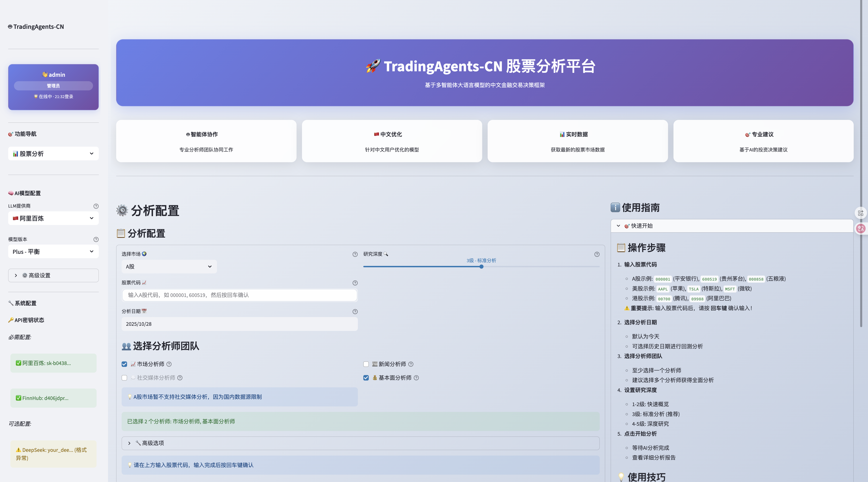Screen dimensions: 868x482
Task: Enable the 新闻分析师 checkbox
Action: (366, 364)
